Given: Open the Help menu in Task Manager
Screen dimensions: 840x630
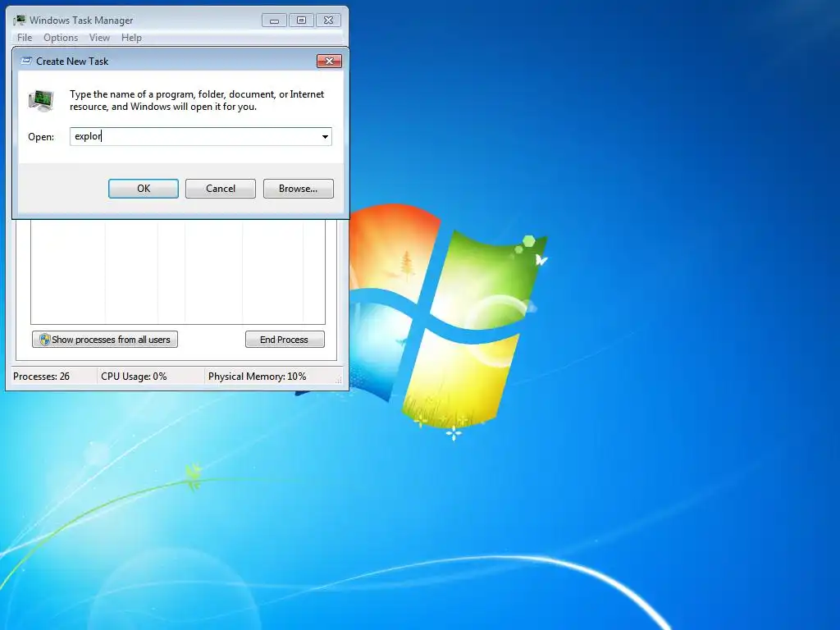Looking at the screenshot, I should (131, 38).
